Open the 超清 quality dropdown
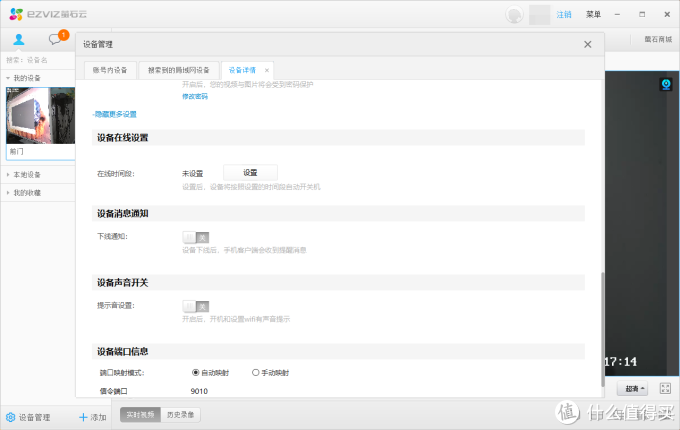The height and width of the screenshot is (430, 680). [632, 388]
